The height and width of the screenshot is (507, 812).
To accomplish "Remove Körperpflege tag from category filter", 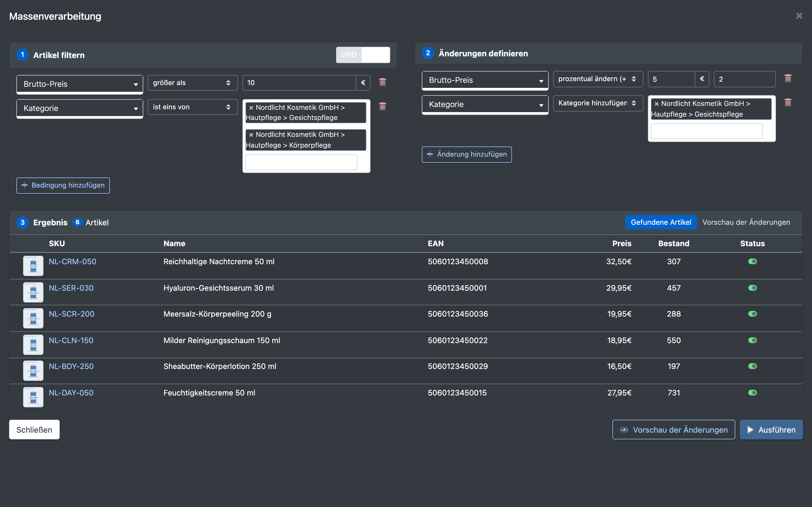I will [x=251, y=135].
